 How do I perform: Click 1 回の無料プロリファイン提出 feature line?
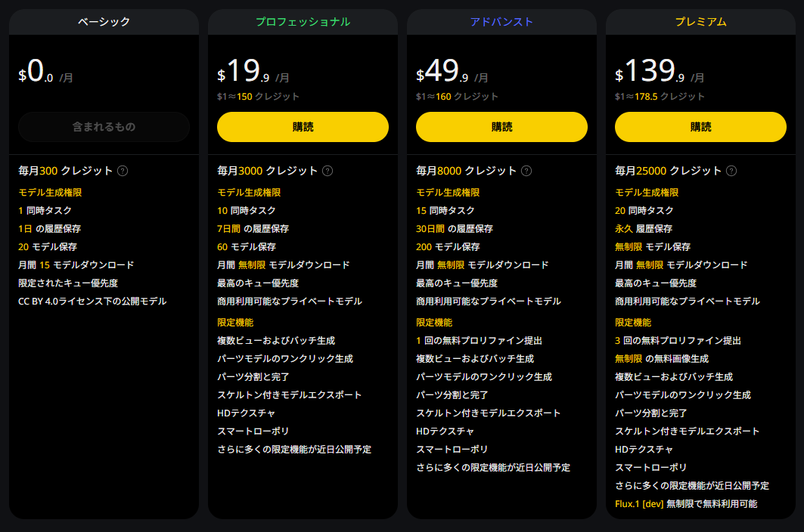click(x=479, y=340)
